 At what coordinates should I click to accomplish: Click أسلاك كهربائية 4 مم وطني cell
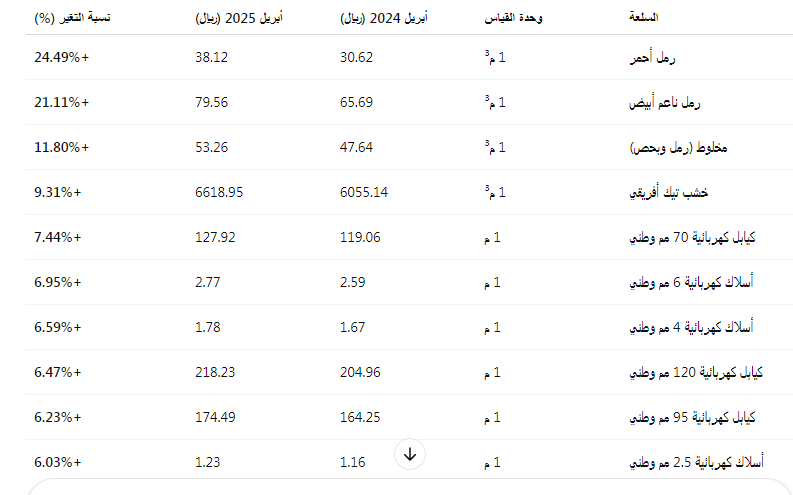click(x=691, y=327)
